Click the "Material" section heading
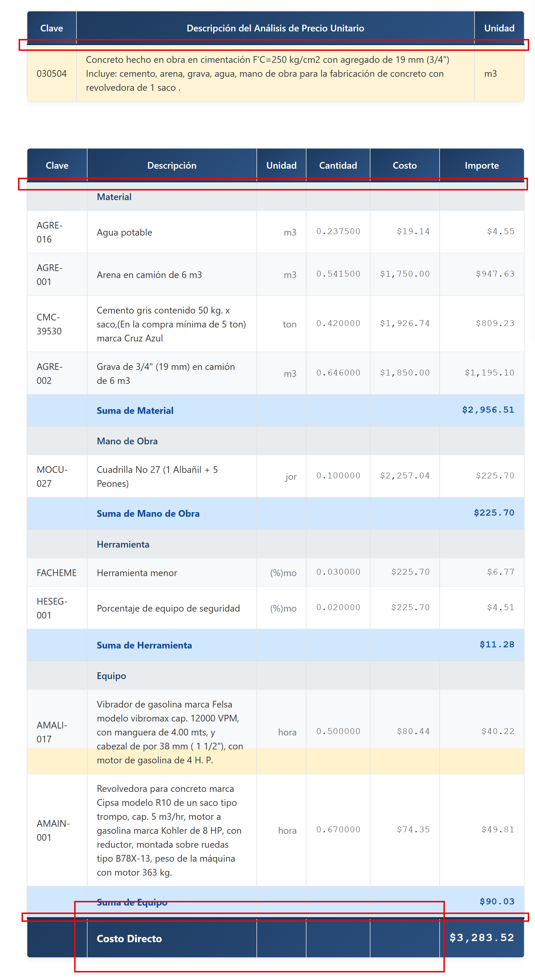 114,197
